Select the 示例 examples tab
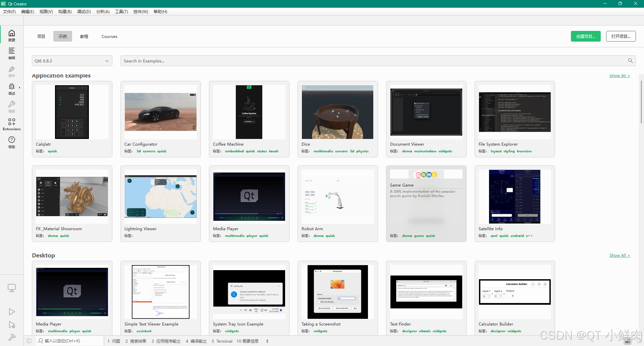The width and height of the screenshot is (644, 346). pyautogui.click(x=63, y=36)
